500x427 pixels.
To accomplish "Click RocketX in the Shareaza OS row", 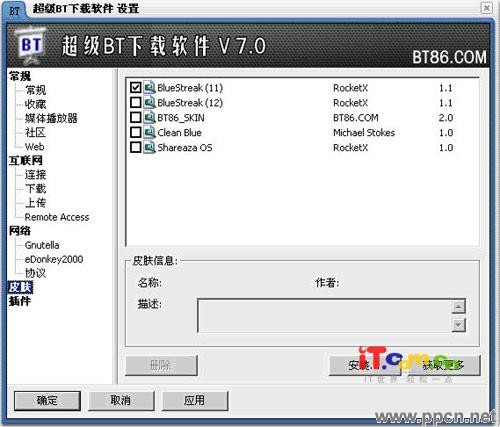I will pos(350,148).
